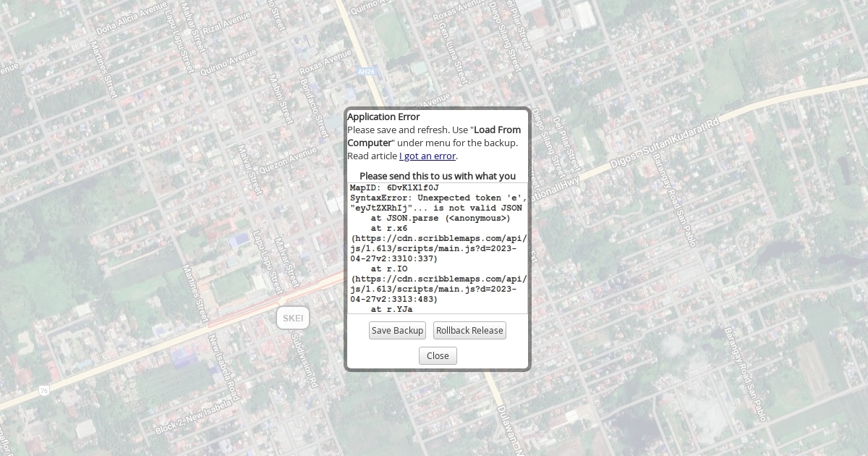Close the Application Error dialog
This screenshot has height=456, width=868.
coord(438,356)
